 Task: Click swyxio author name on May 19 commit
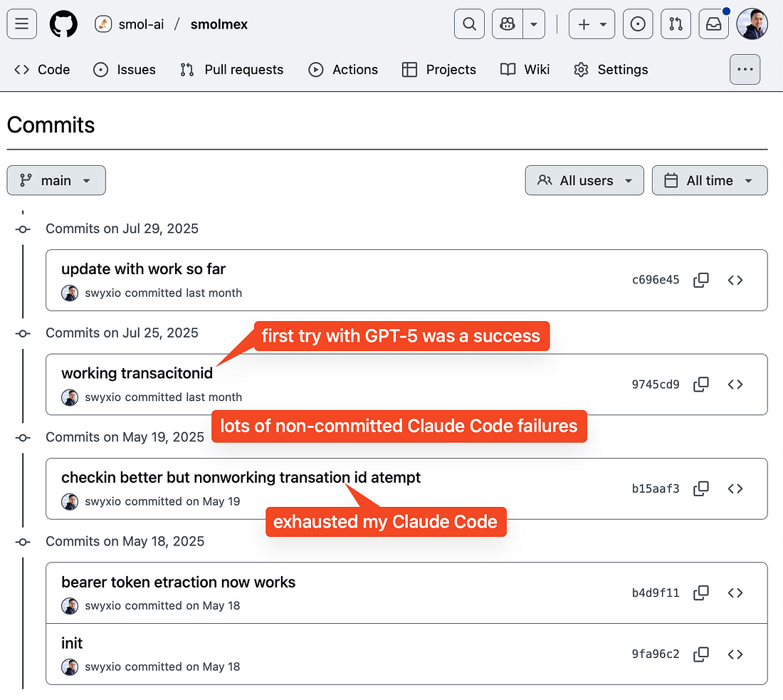tap(103, 501)
